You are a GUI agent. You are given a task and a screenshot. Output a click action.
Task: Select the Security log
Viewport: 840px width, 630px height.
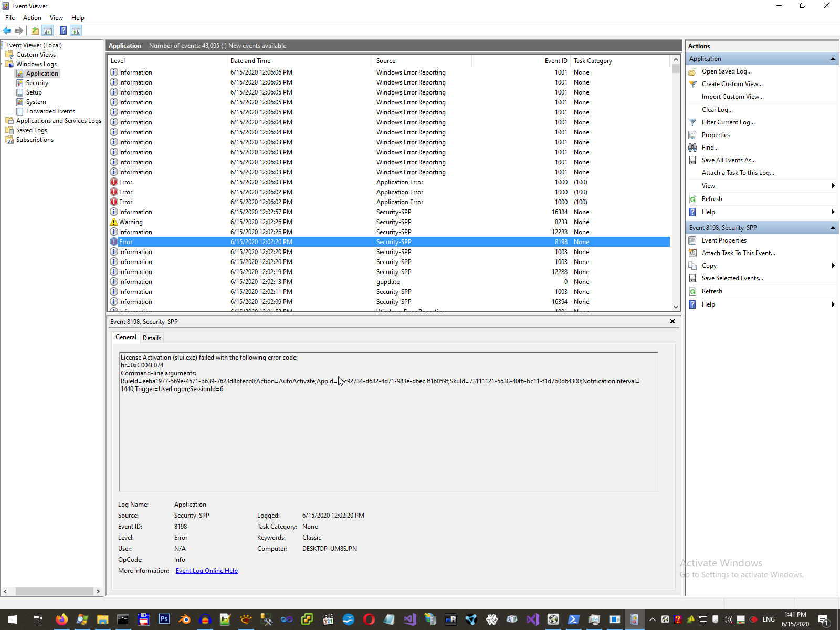(x=37, y=83)
